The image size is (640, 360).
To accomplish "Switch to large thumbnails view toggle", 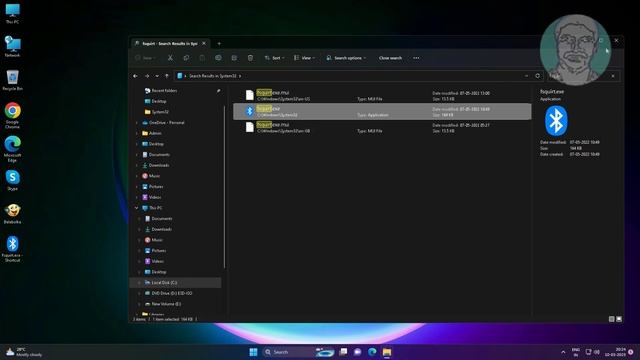I will point(619,319).
